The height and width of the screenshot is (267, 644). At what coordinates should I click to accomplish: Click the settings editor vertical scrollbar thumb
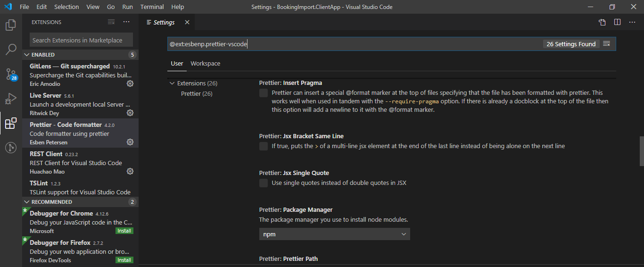click(641, 151)
